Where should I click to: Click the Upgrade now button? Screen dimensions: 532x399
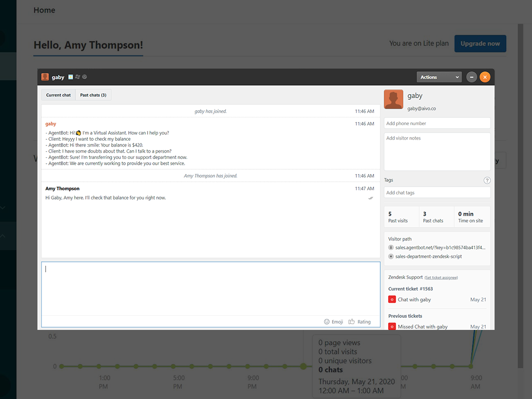[x=480, y=44]
